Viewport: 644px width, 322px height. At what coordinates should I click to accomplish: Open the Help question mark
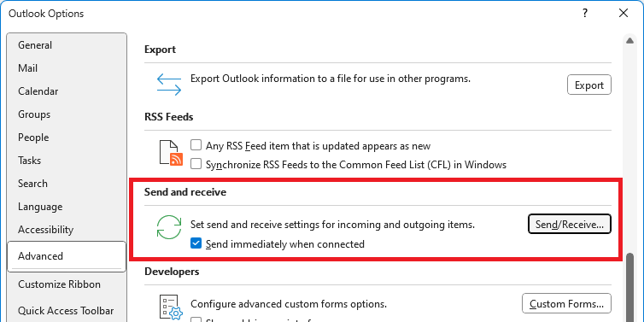(x=585, y=13)
